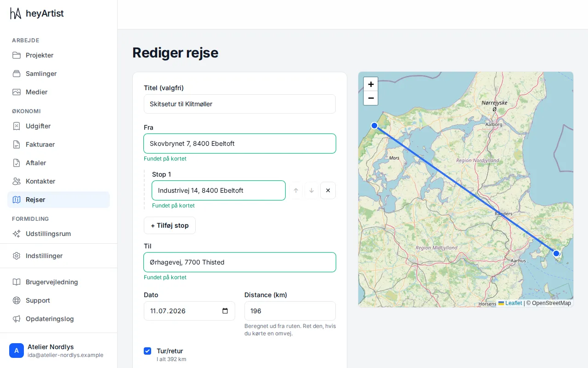Screen dimensions: 588x368
Task: Select the Udstillingsrum sparkle icon
Action: pyautogui.click(x=17, y=234)
